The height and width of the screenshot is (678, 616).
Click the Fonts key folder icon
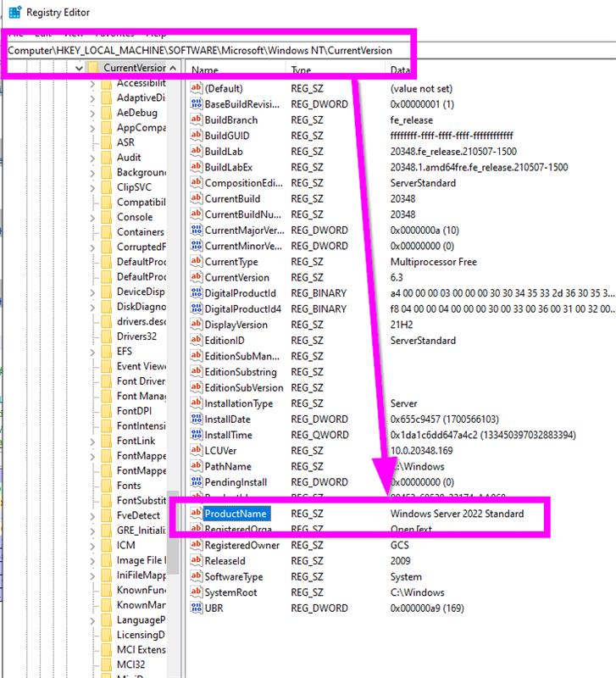click(x=106, y=486)
